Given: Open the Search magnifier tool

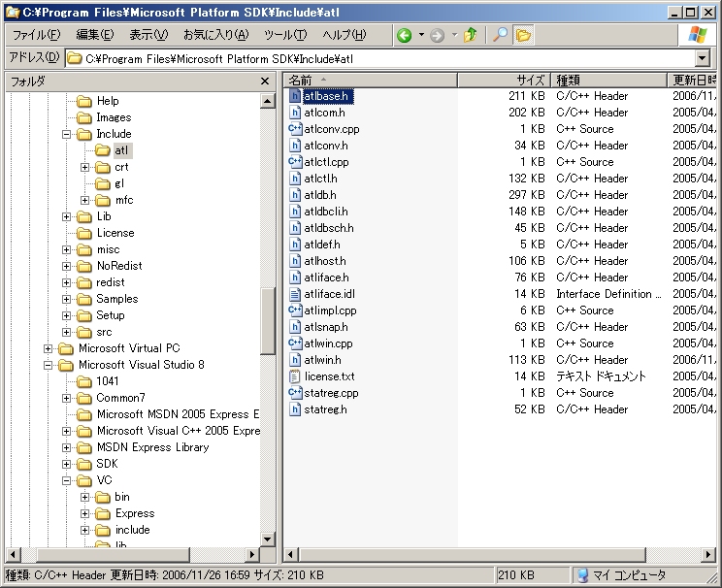Looking at the screenshot, I should click(x=500, y=35).
